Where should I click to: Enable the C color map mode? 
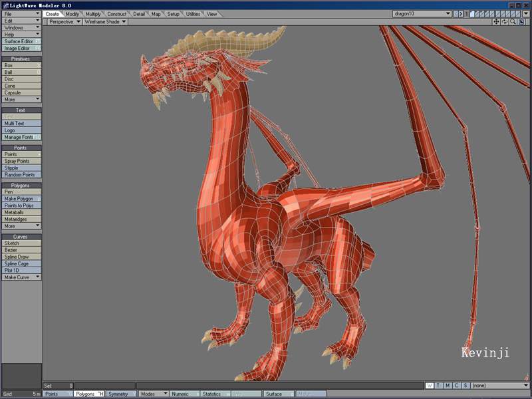pyautogui.click(x=456, y=386)
